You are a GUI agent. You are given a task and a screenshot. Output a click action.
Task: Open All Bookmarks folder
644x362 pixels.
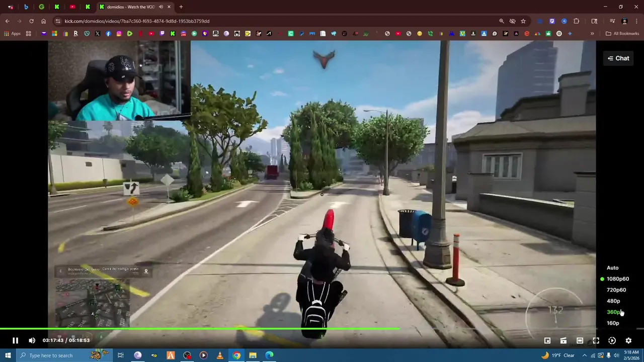point(622,34)
